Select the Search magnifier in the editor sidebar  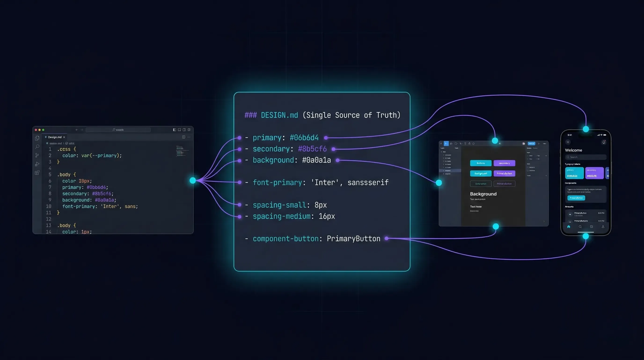coord(38,147)
